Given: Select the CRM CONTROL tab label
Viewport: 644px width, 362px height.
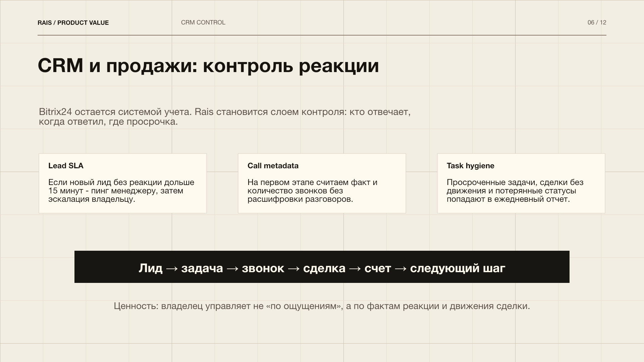Looking at the screenshot, I should coord(203,22).
